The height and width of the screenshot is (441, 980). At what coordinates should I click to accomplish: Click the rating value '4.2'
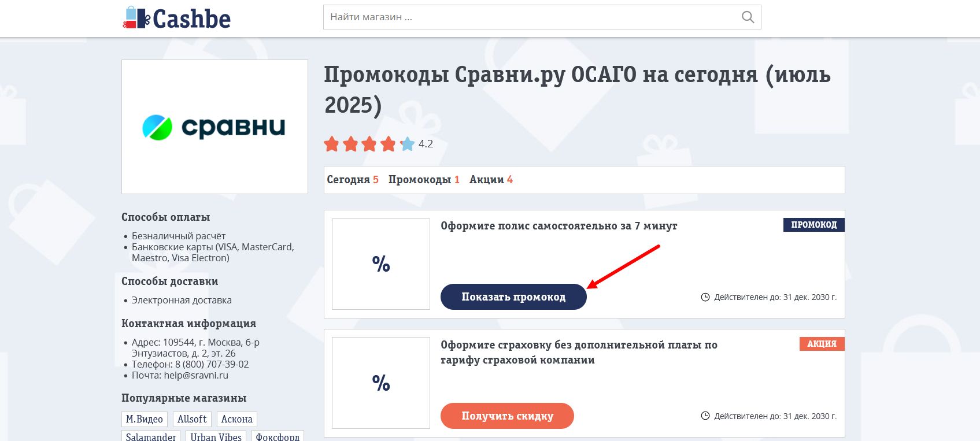(426, 144)
